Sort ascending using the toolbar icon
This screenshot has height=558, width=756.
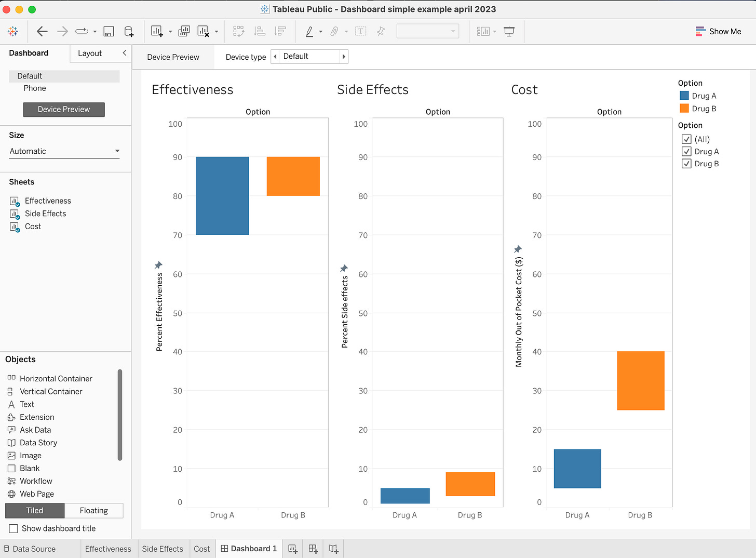coord(260,31)
